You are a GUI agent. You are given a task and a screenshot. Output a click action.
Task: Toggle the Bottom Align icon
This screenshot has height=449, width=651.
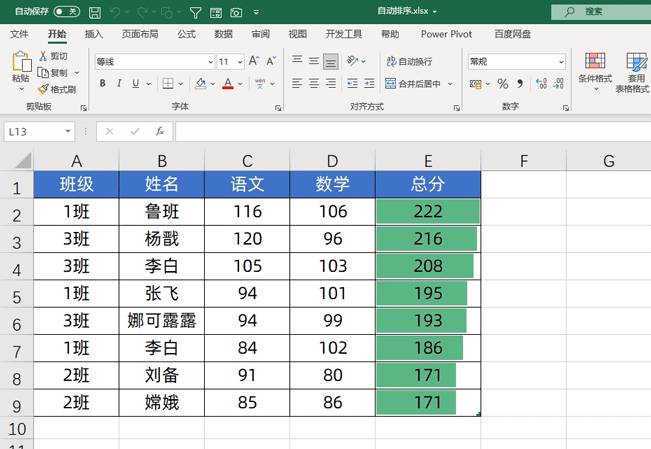[x=331, y=61]
